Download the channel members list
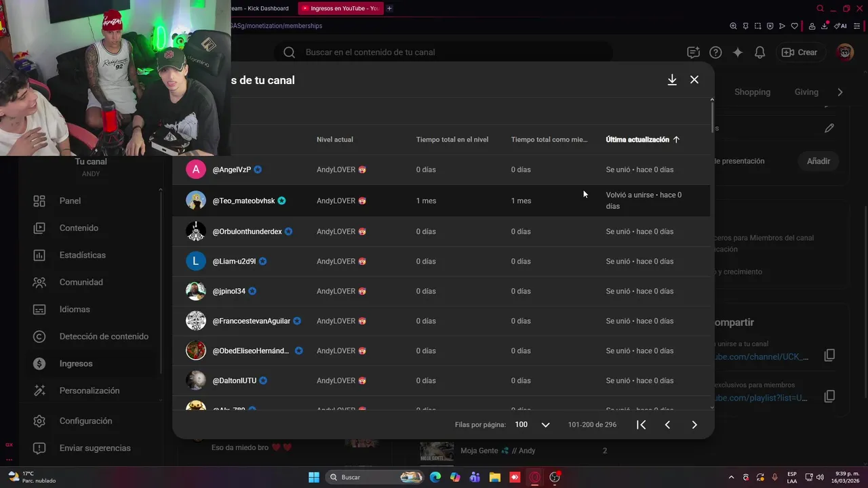868x488 pixels. pos(672,80)
